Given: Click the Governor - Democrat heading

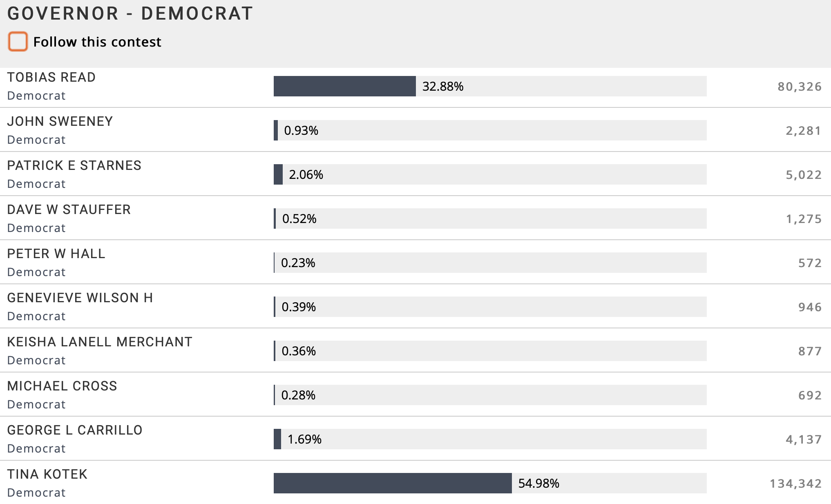Looking at the screenshot, I should point(130,13).
